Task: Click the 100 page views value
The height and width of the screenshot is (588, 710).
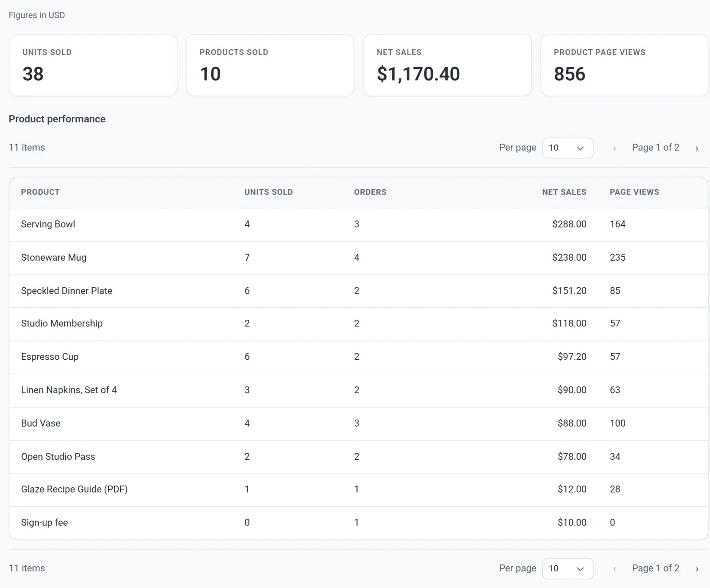Action: coord(618,423)
